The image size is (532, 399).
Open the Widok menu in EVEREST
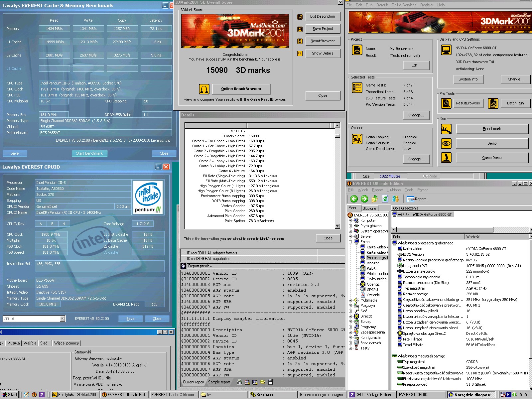[x=363, y=190]
